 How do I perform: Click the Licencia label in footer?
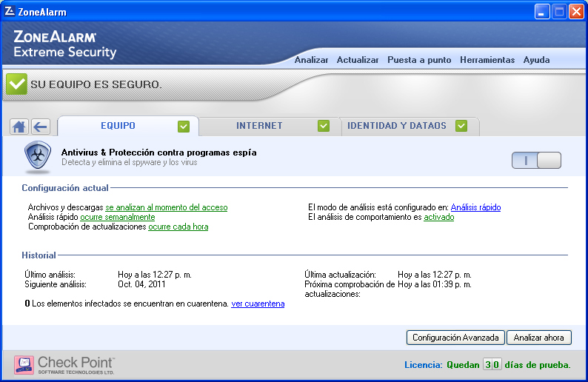click(424, 365)
